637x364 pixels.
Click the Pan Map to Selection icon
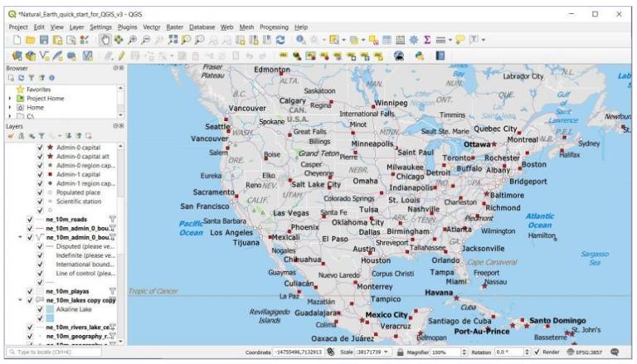click(119, 40)
